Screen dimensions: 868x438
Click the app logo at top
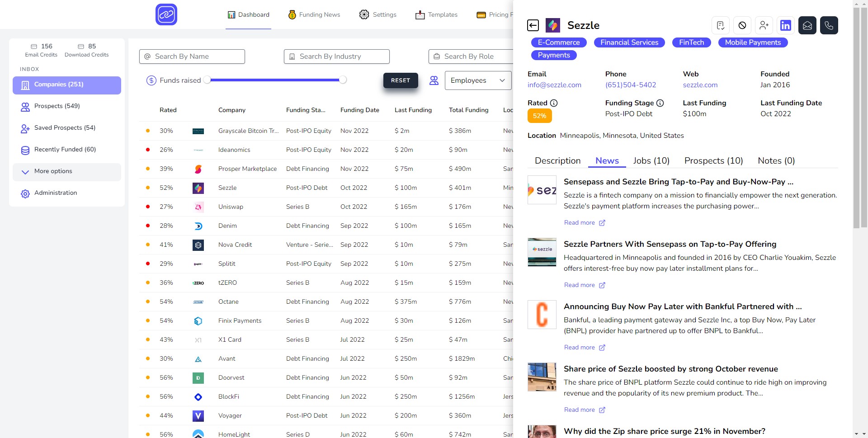166,14
